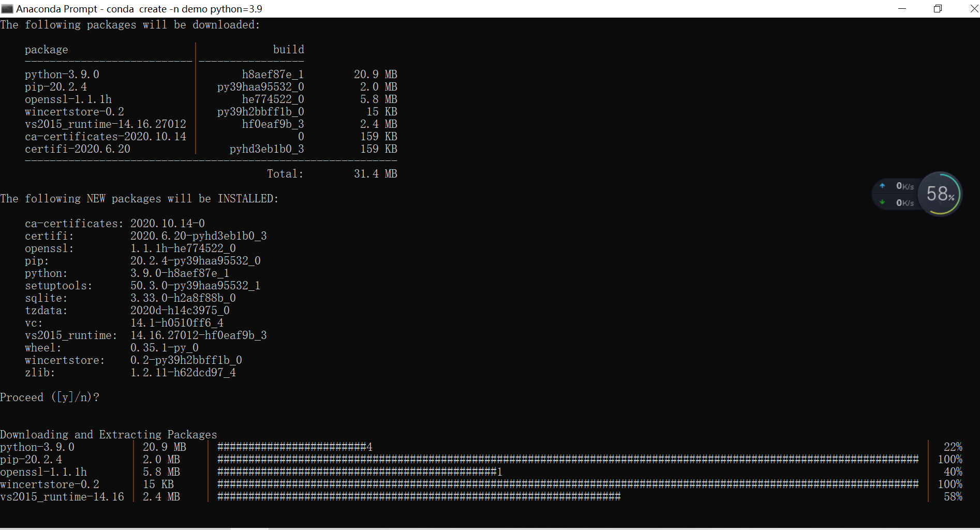Click 'vc:' in the install list
This screenshot has height=530, width=980.
pyautogui.click(x=34, y=323)
